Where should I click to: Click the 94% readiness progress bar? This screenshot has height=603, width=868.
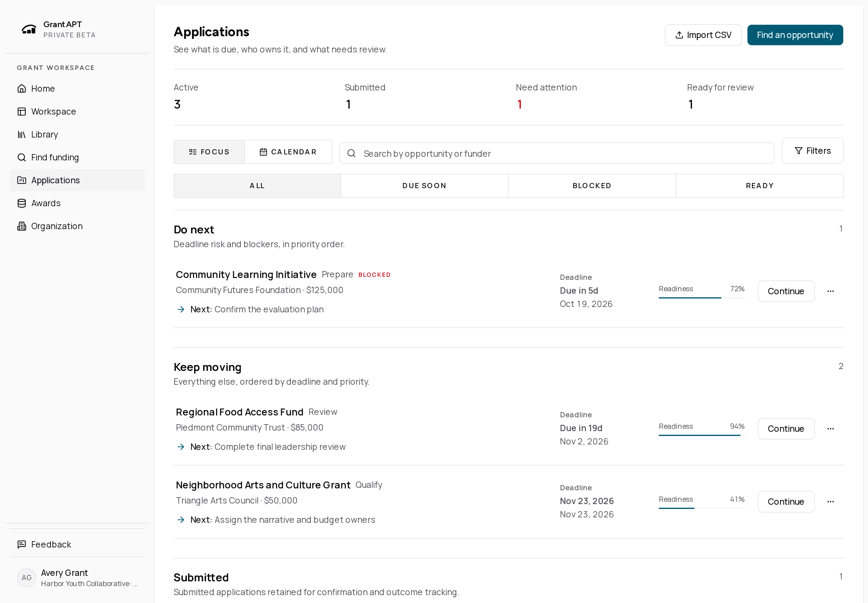(702, 436)
